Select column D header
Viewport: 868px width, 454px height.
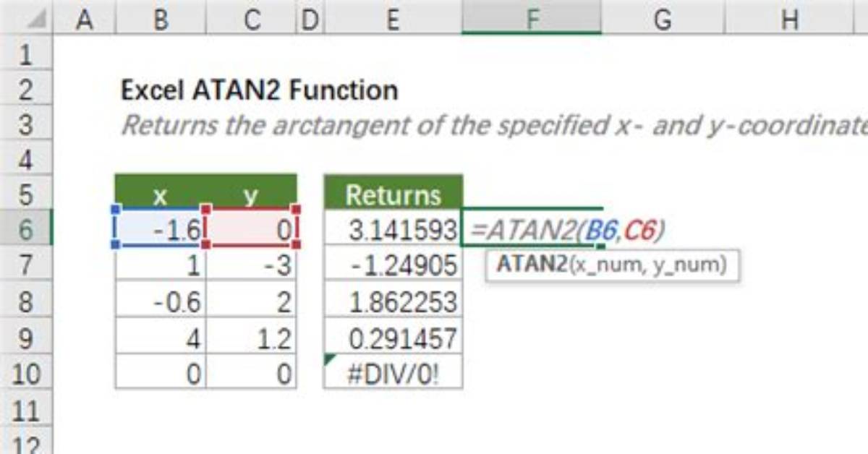pyautogui.click(x=310, y=17)
